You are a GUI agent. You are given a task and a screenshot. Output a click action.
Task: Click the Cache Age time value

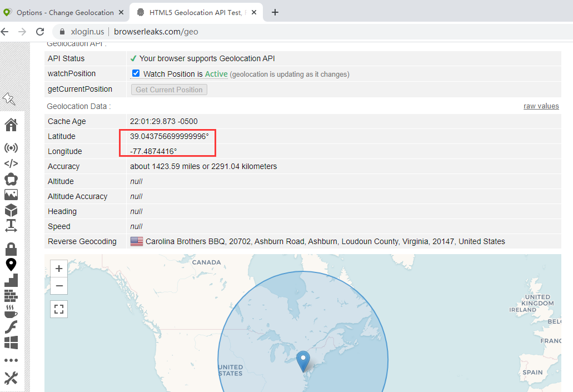[164, 121]
